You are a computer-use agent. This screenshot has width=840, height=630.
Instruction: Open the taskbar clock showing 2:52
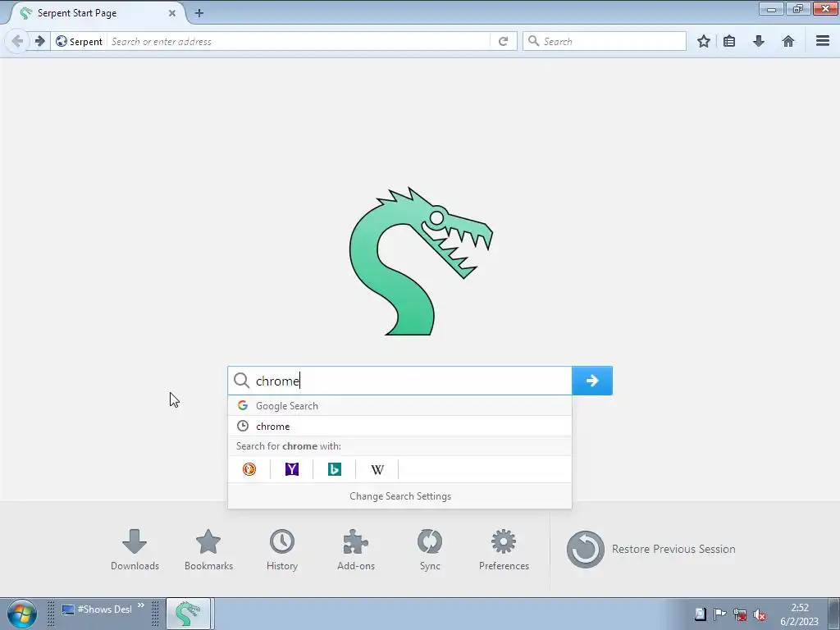tap(799, 614)
